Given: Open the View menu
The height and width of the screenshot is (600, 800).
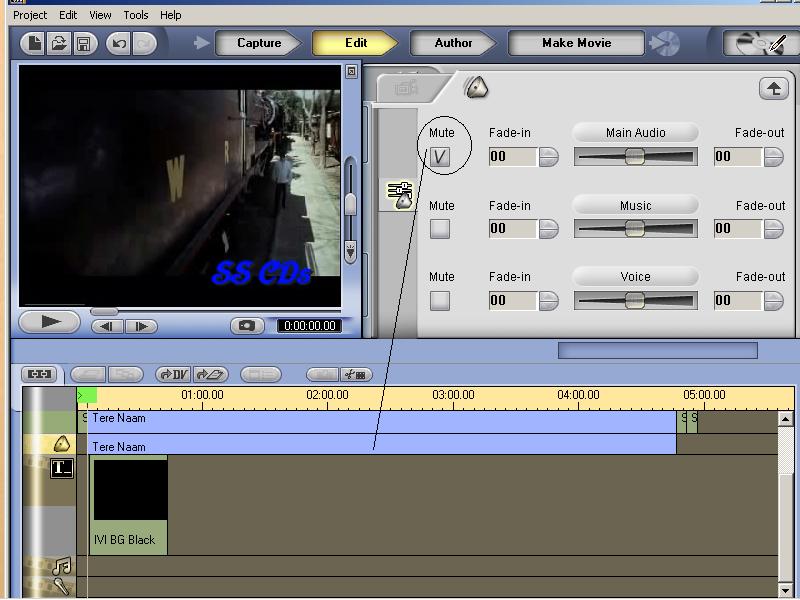Looking at the screenshot, I should 100,15.
